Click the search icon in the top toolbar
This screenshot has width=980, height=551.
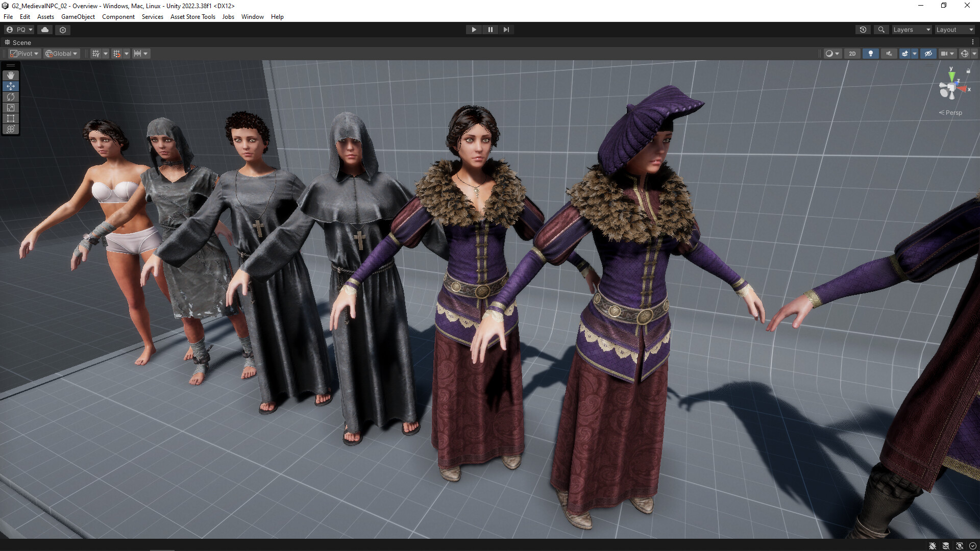click(881, 30)
